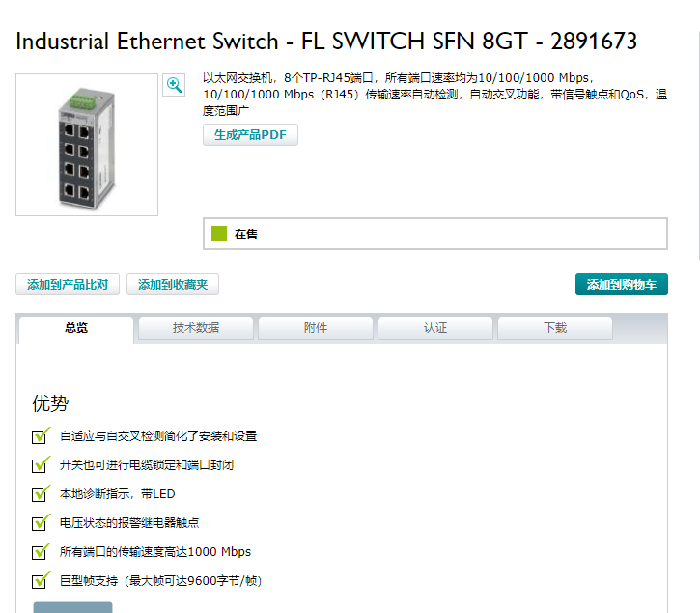Viewport: 700px width, 613px height.
Task: Click the partially visible button below advantages list
Action: (72, 607)
